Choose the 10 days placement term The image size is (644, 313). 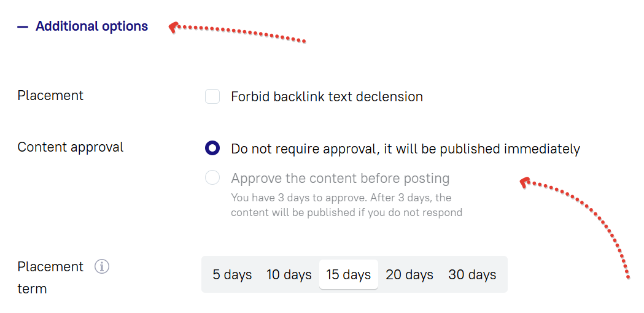[289, 274]
